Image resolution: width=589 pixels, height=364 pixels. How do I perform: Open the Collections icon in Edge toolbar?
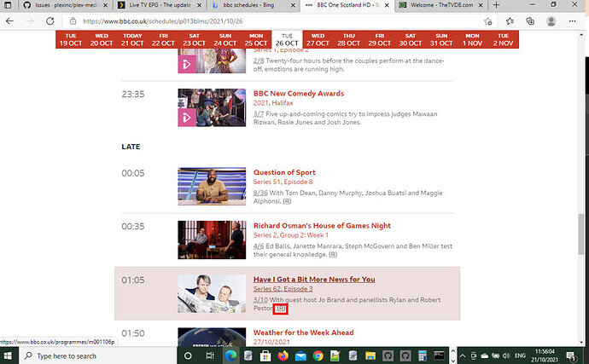pyautogui.click(x=530, y=21)
